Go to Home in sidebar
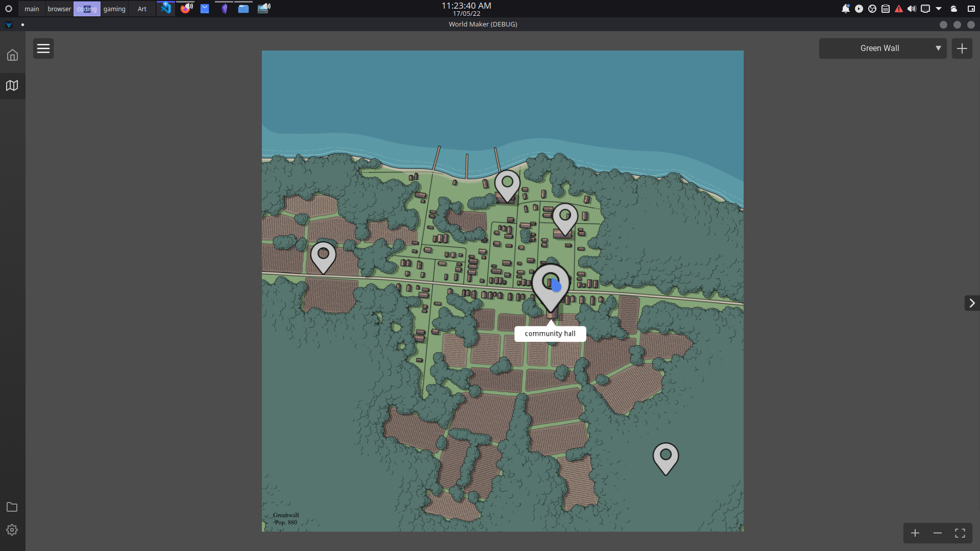Screen dimensions: 980x551 [12, 55]
